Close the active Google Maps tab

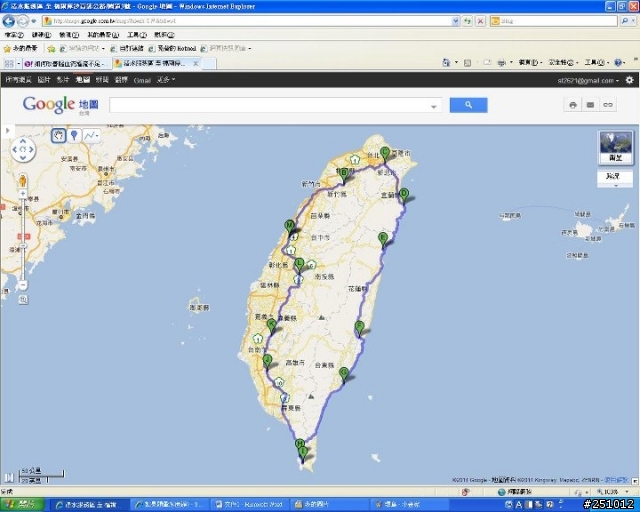196,63
